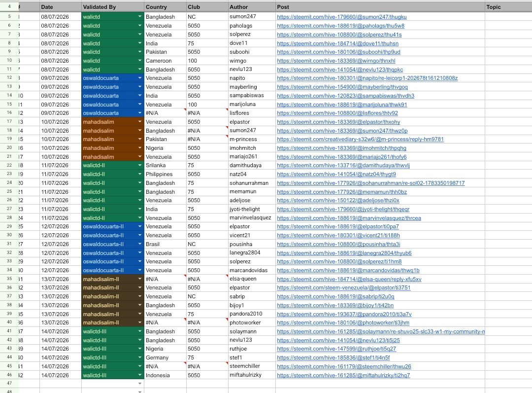The image size is (532, 393).
Task: Open napito re-leicorp1 post link
Action: 367,78
